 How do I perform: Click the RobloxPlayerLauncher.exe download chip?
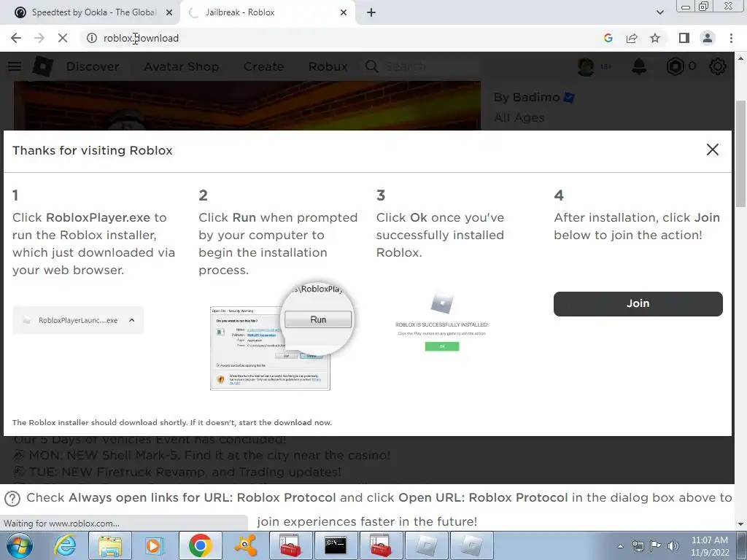77,321
